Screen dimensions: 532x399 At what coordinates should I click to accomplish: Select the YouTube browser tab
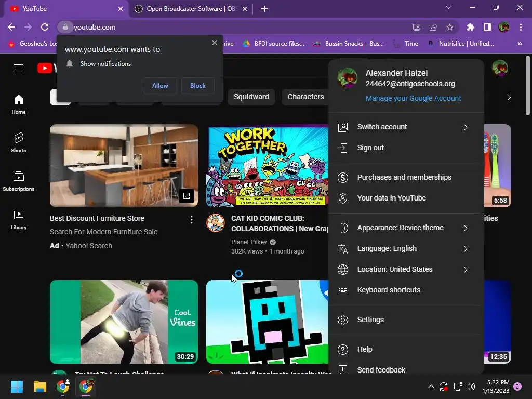point(66,9)
